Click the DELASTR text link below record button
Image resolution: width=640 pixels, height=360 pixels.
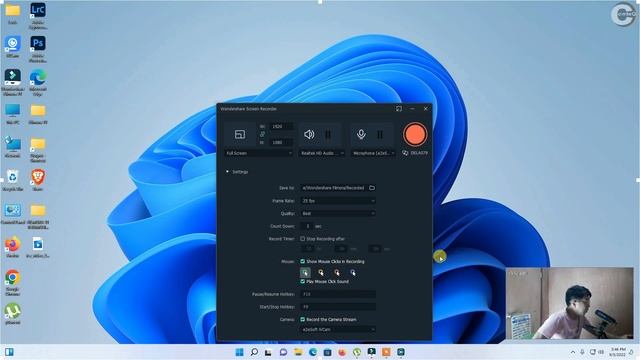click(419, 153)
